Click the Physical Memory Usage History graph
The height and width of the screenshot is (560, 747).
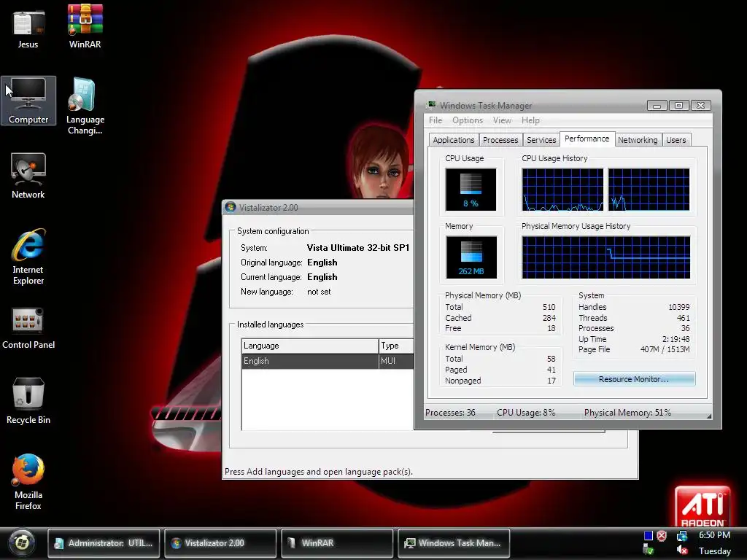(x=606, y=257)
